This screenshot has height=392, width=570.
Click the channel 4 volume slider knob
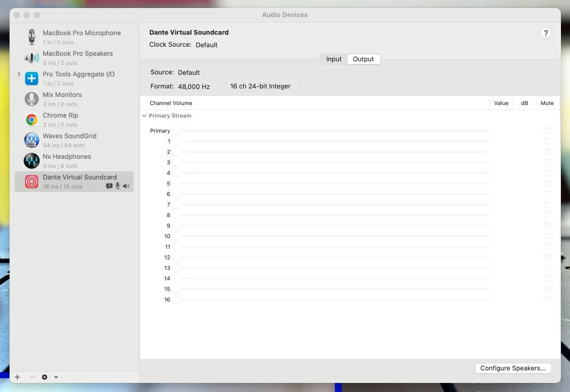[176, 173]
